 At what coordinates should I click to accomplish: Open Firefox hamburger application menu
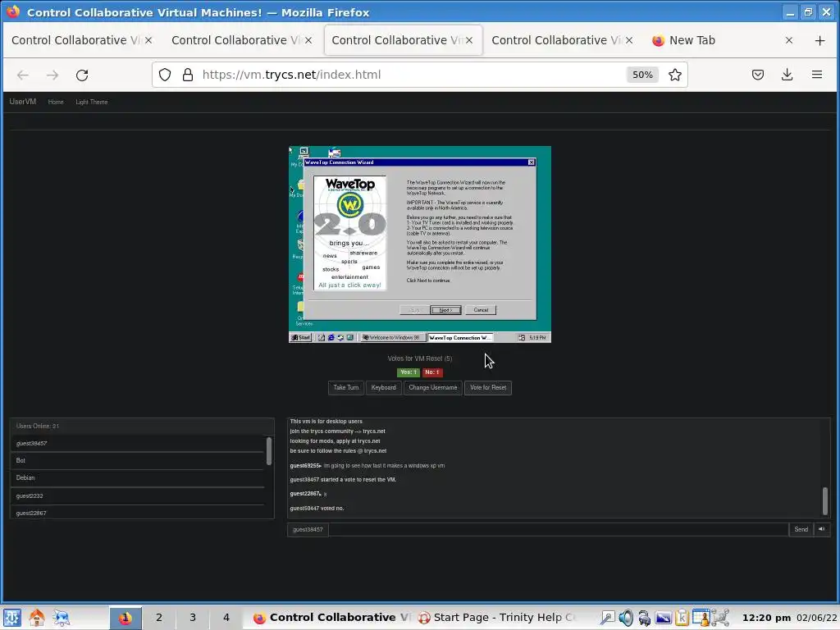(x=817, y=75)
